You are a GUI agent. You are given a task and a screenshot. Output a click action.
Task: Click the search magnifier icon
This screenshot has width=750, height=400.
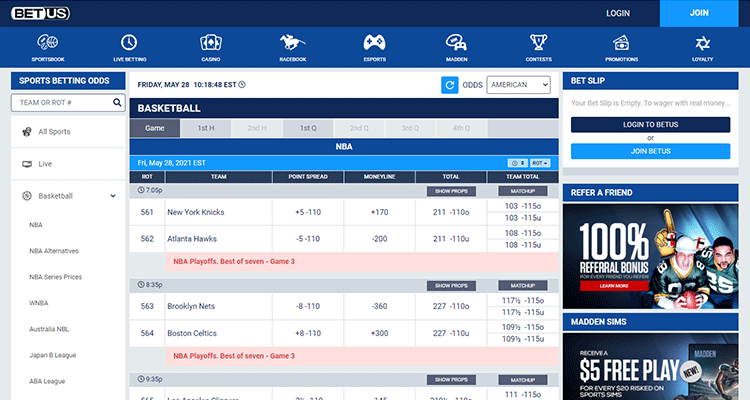click(117, 102)
